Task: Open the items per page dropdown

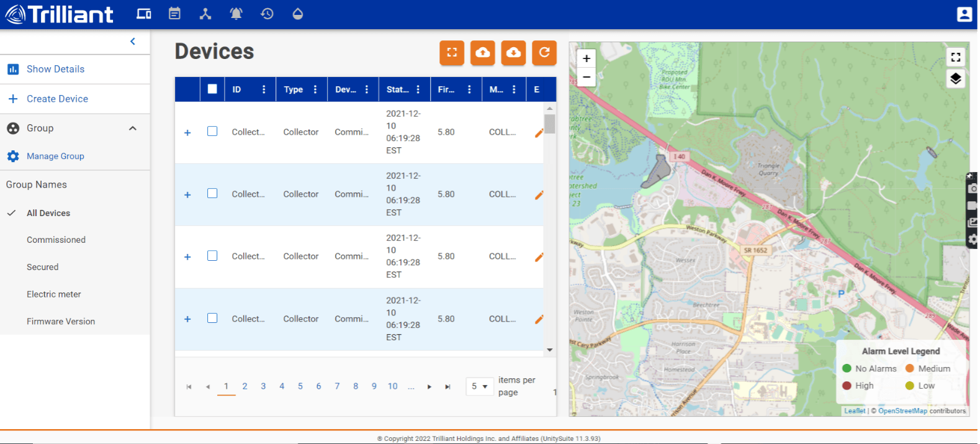Action: click(479, 386)
